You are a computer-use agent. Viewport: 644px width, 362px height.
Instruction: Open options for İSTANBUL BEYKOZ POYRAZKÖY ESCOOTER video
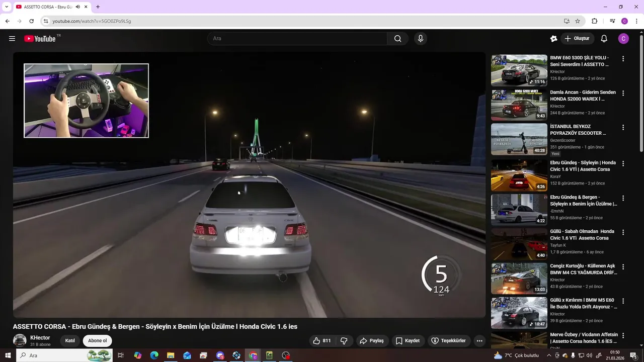623,128
